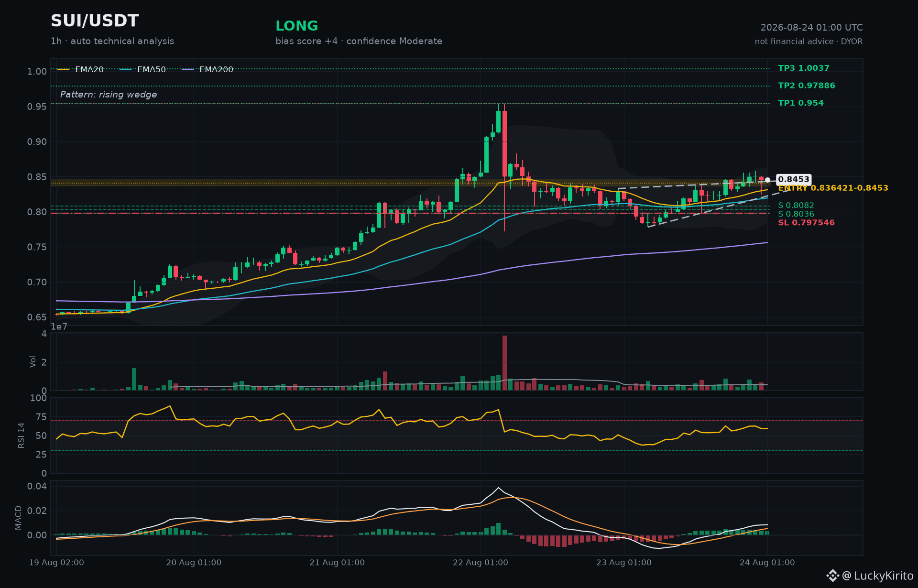Image resolution: width=918 pixels, height=588 pixels.
Task: Click the EMA200 legend label
Action: [216, 69]
